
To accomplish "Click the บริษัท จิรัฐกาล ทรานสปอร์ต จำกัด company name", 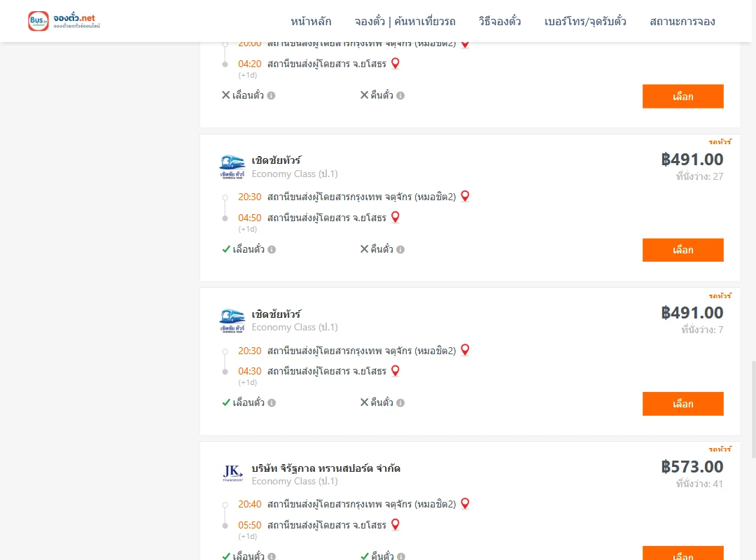I will point(326,468).
